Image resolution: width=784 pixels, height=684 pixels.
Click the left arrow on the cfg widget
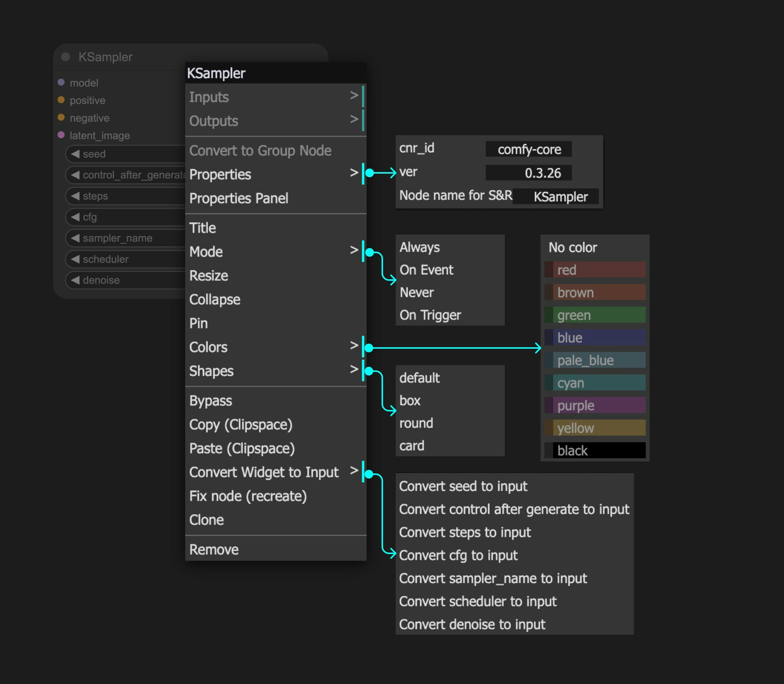75,217
